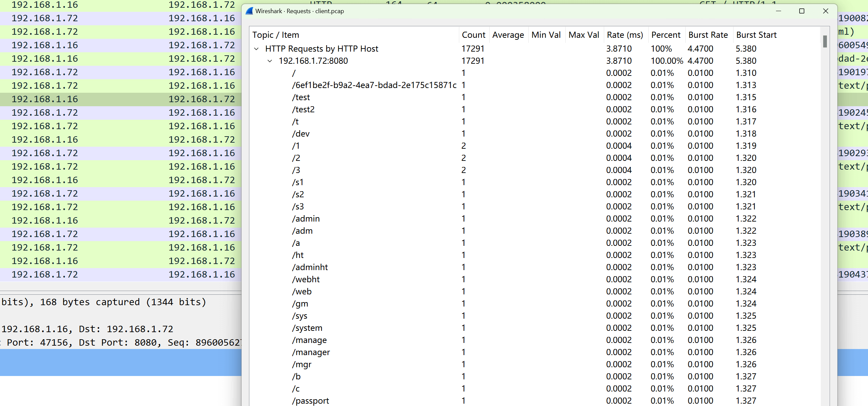868x406 pixels.
Task: Select the highlighted packet row in the main Wireshark packet list
Action: point(121,99)
